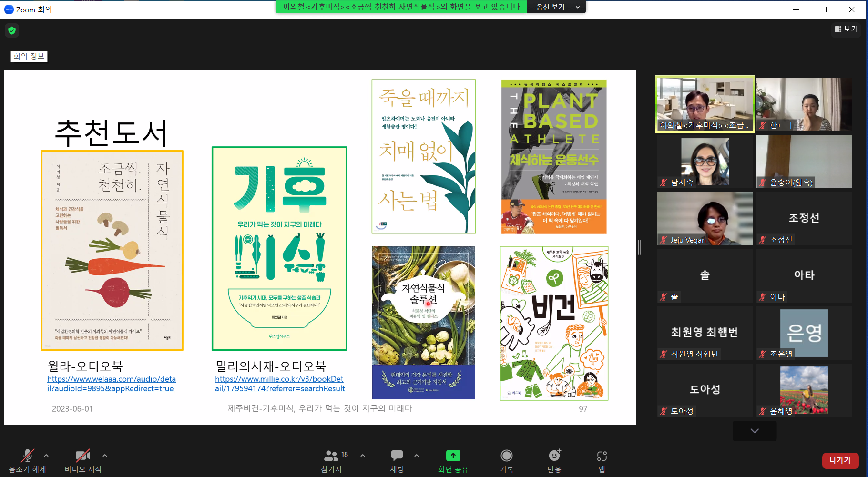Start recording with 기록 button
Image resolution: width=868 pixels, height=477 pixels.
[507, 461]
